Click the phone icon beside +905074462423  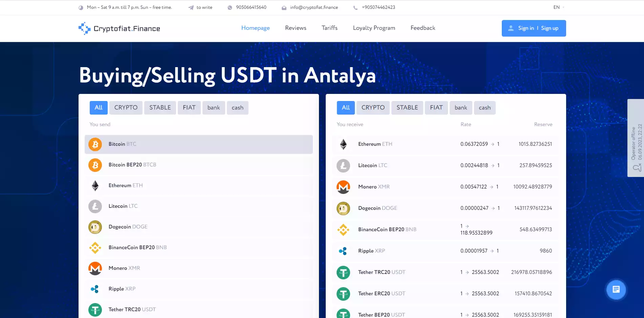click(356, 7)
